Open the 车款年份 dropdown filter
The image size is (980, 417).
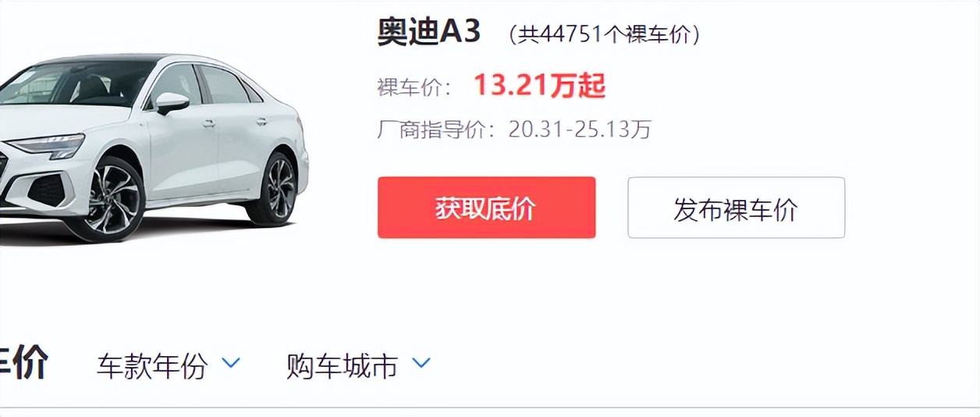click(169, 365)
